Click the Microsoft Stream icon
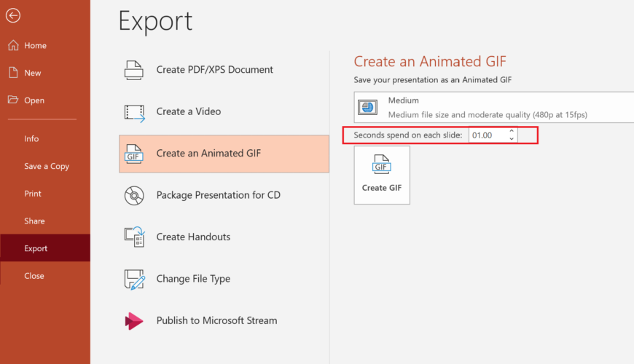Screen dimensions: 634x364 click(x=134, y=320)
